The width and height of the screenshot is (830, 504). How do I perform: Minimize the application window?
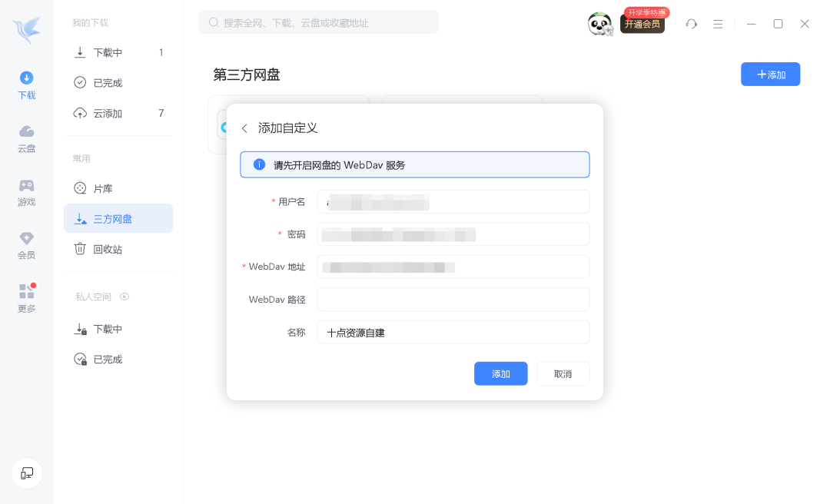(751, 24)
